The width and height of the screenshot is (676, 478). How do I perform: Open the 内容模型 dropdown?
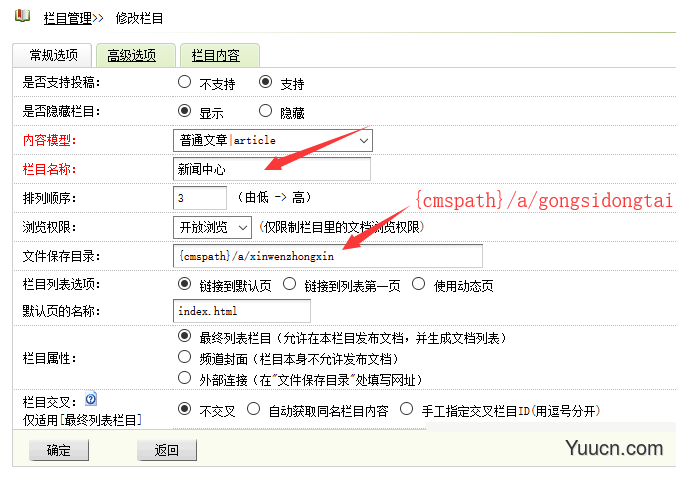[272, 140]
